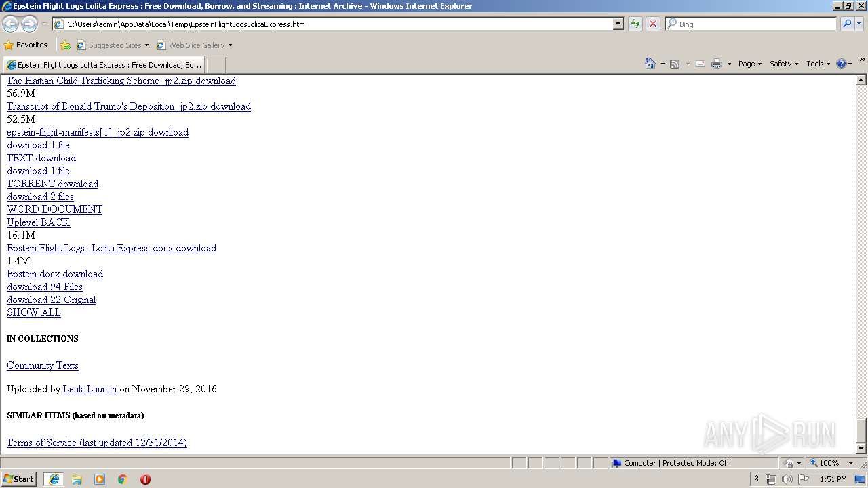This screenshot has height=488, width=868.
Task: Click Add to Favorites Bar icon
Action: [65, 45]
